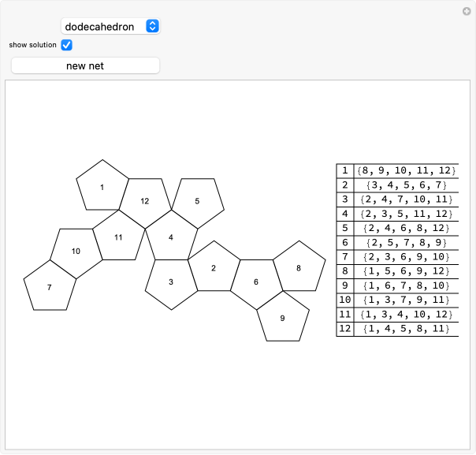476x455 pixels.
Task: Select pentagon face labeled 3
Action: (171, 282)
